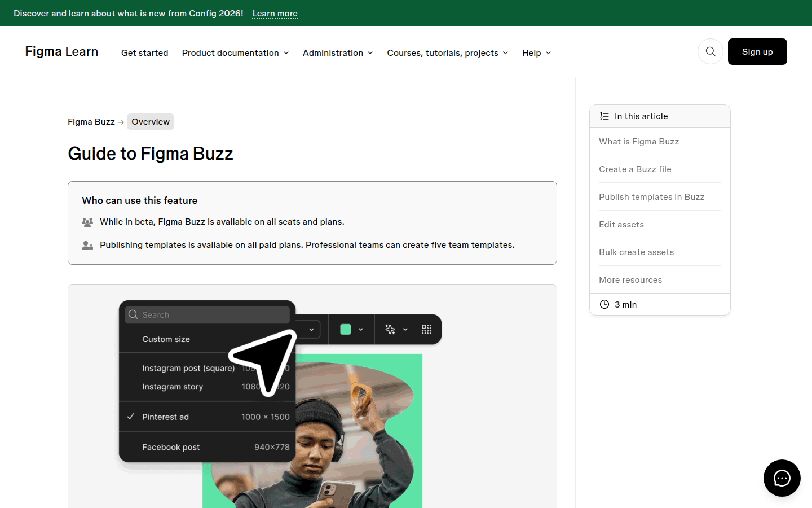812x508 pixels.
Task: Jump to More resources section
Action: 630,280
